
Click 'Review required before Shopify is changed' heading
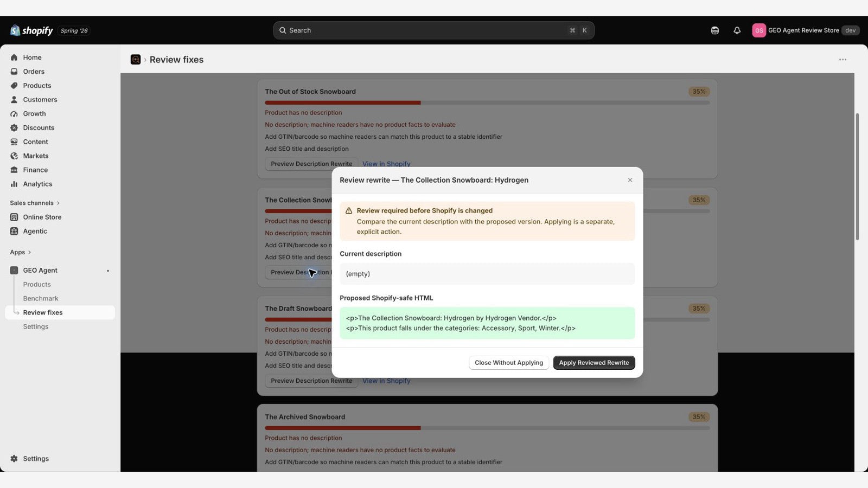tap(425, 211)
